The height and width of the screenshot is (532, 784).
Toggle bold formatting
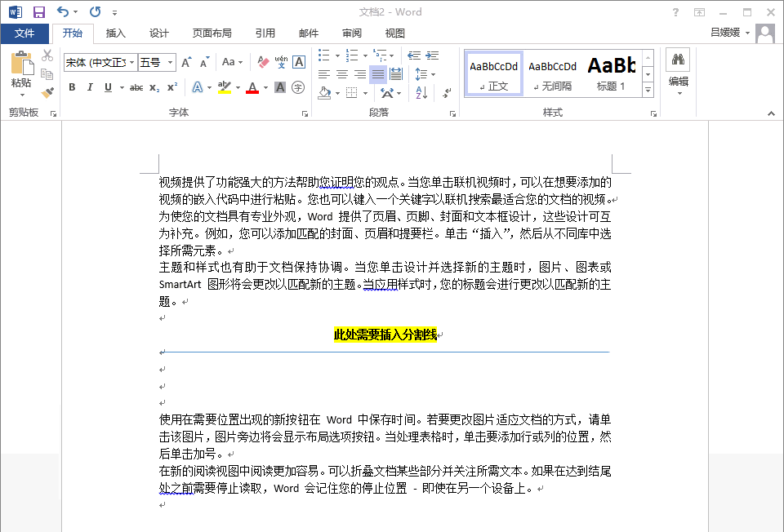tap(72, 87)
